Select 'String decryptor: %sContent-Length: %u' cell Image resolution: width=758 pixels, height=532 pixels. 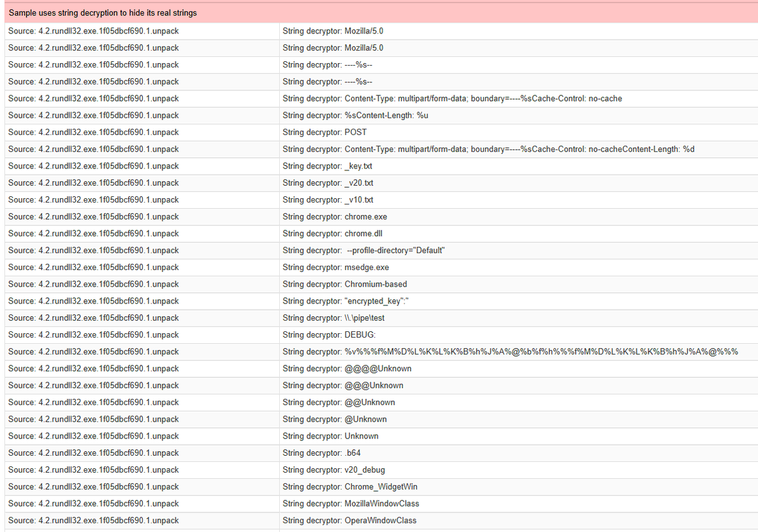click(x=519, y=115)
